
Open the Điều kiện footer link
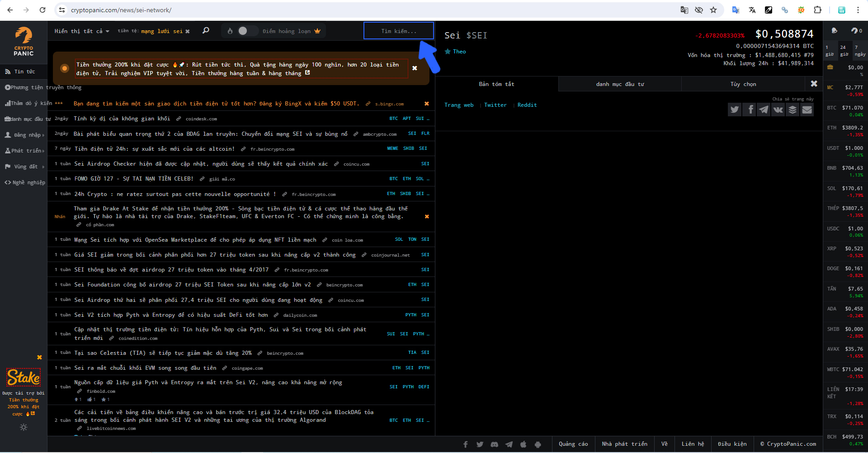pos(732,444)
